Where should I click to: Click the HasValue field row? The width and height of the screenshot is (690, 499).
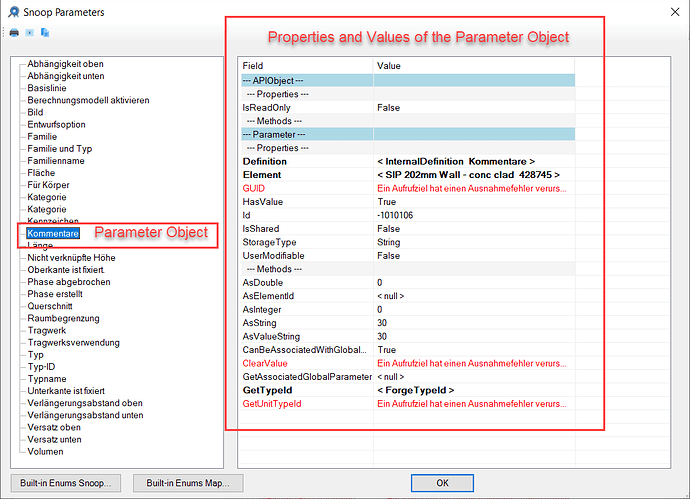tap(408, 202)
